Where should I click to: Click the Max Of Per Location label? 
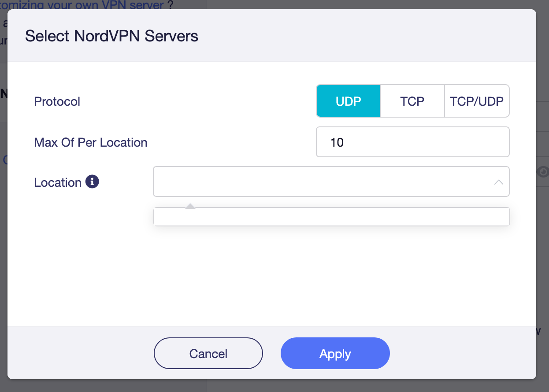coord(91,143)
